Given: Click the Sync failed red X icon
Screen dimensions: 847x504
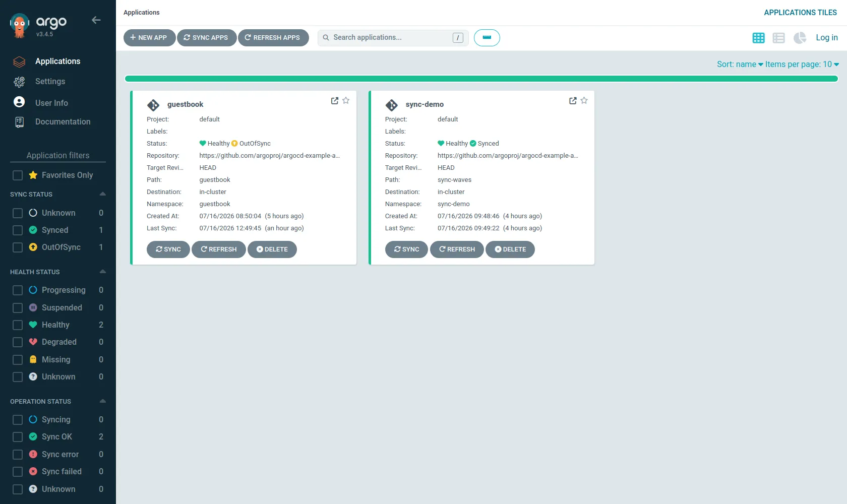Looking at the screenshot, I should coord(33,471).
